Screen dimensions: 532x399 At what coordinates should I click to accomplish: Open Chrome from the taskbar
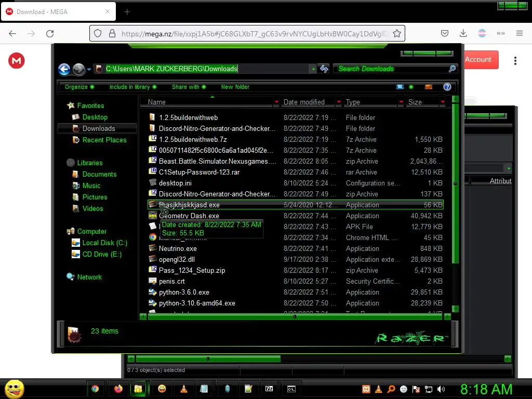(x=95, y=389)
